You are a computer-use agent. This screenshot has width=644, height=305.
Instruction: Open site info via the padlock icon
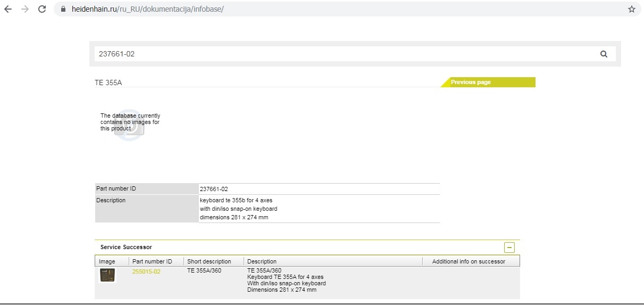(x=63, y=9)
